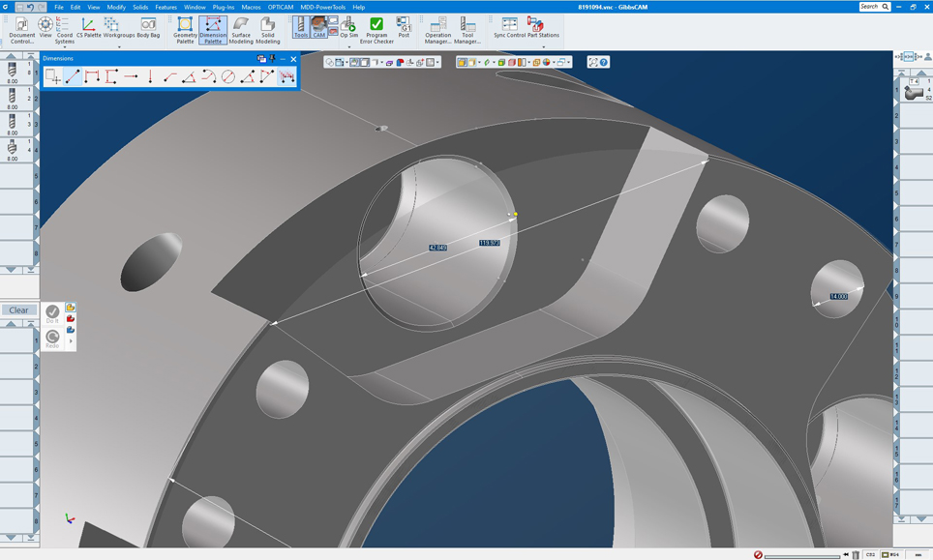This screenshot has height=560, width=933.
Task: Click the red part icon swatch
Action: tap(71, 319)
